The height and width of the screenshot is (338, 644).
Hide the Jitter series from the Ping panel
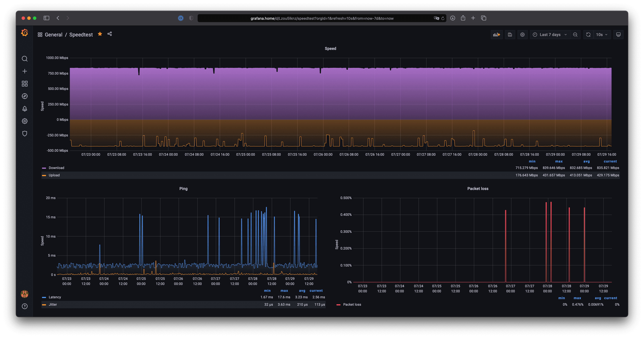(53, 304)
